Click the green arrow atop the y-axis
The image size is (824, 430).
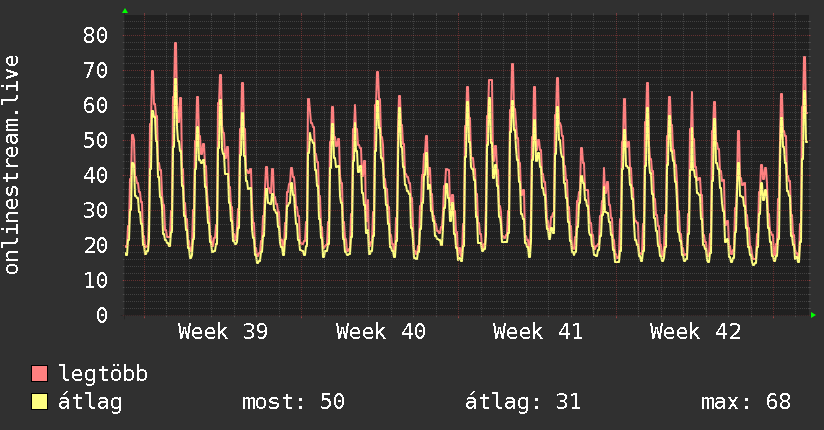click(x=125, y=11)
